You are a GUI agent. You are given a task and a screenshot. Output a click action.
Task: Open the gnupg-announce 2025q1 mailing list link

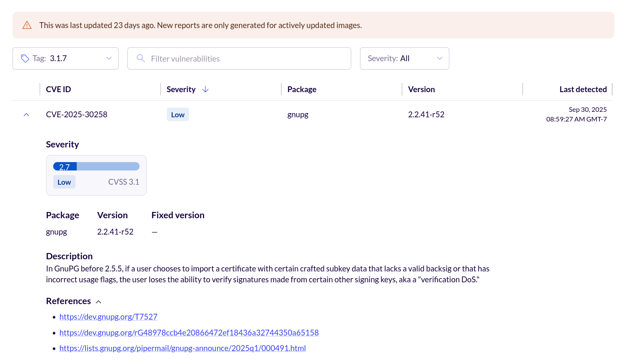[x=182, y=348]
